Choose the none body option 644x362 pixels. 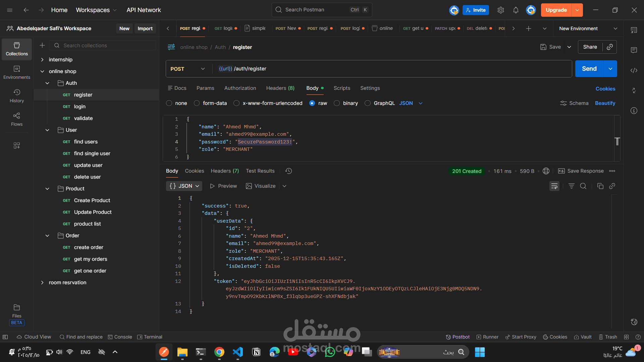click(169, 103)
